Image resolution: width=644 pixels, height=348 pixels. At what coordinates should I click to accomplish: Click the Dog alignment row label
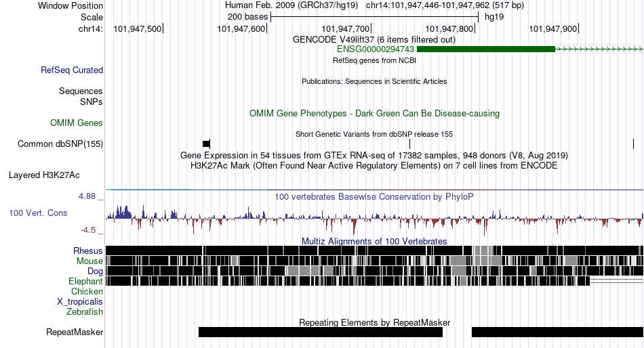[x=95, y=271]
